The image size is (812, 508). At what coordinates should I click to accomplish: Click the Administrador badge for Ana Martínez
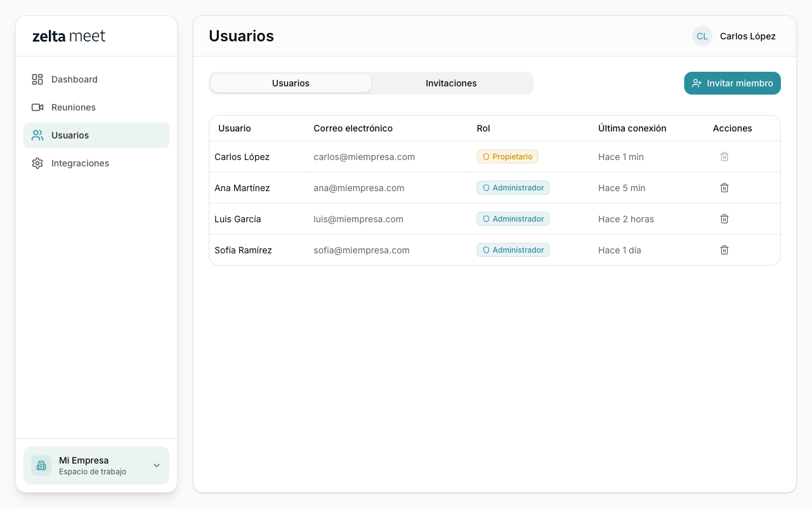coord(513,187)
